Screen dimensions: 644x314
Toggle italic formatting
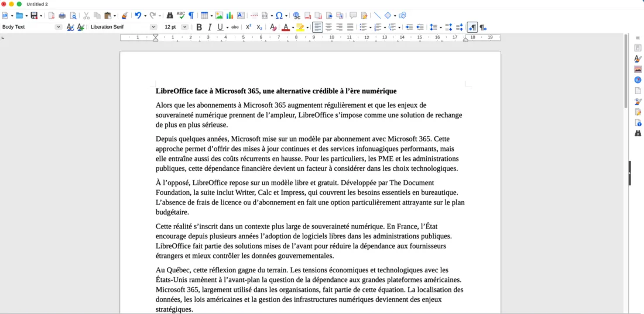coord(210,27)
